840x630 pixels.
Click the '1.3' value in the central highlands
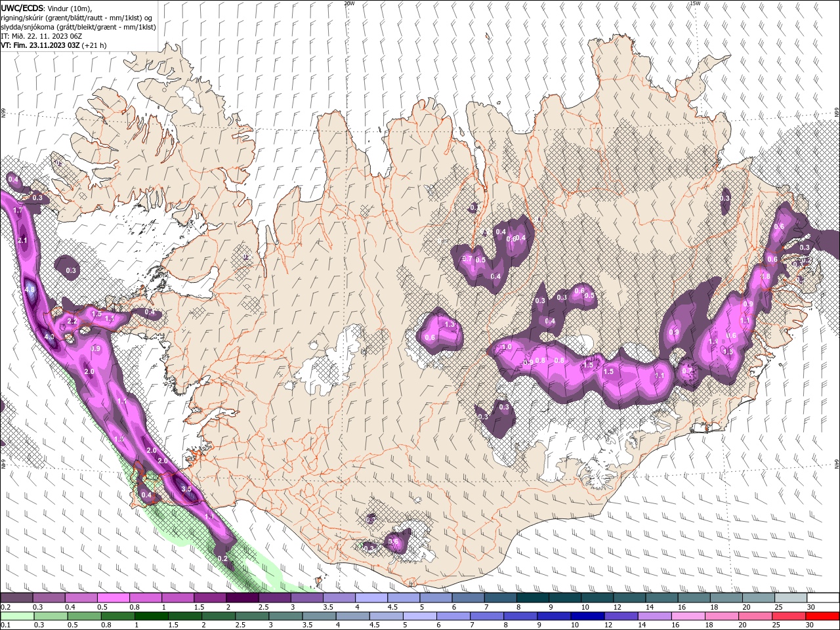[x=450, y=324]
